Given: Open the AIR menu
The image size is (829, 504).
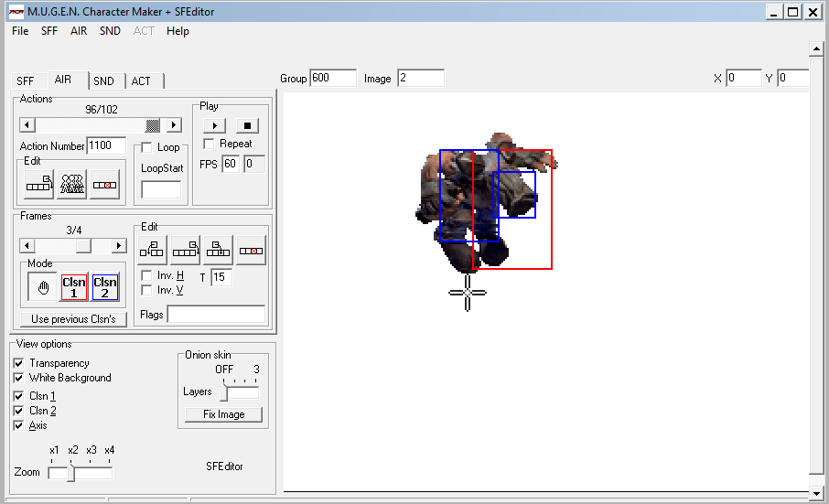Looking at the screenshot, I should click(x=79, y=31).
